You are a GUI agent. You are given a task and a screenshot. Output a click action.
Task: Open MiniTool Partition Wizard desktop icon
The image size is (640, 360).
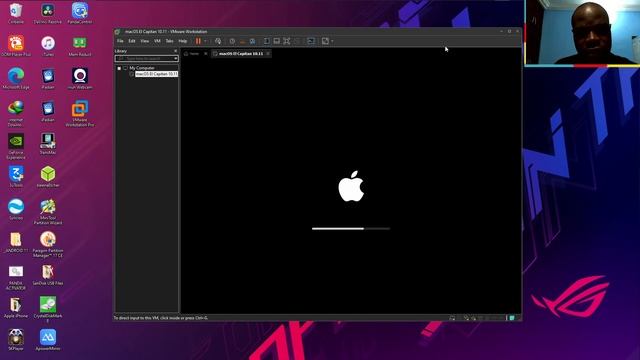[x=48, y=211]
